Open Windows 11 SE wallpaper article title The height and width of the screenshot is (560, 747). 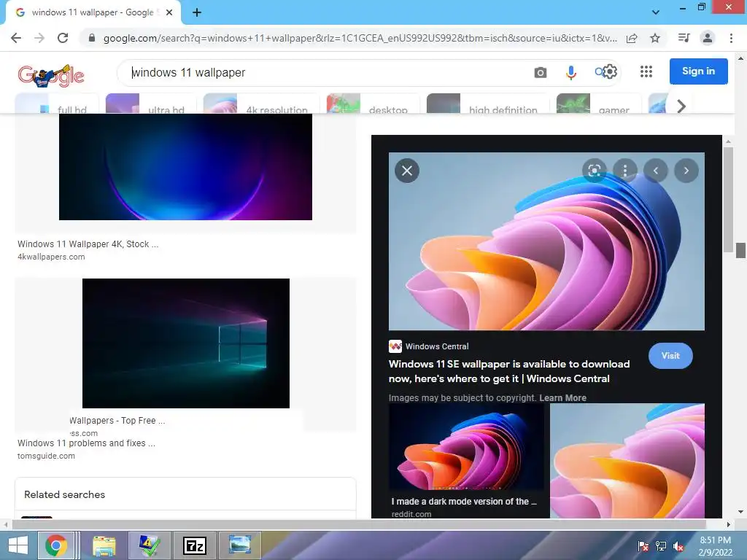(509, 371)
